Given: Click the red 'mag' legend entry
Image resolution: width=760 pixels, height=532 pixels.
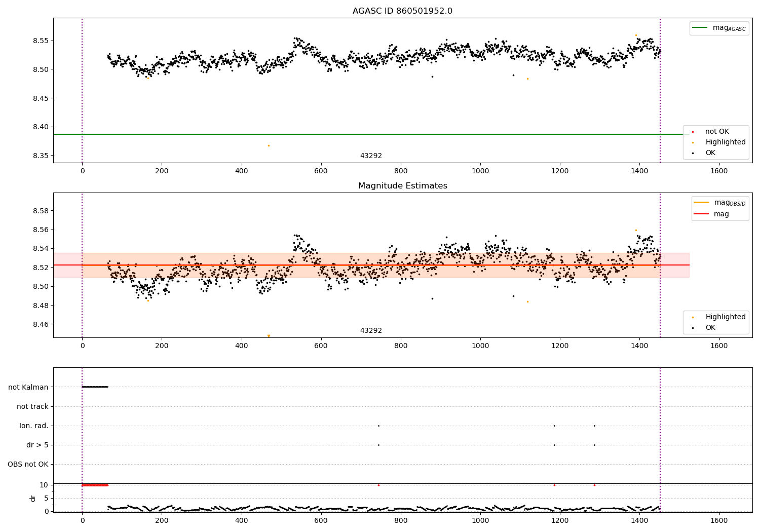Looking at the screenshot, I should [712, 214].
